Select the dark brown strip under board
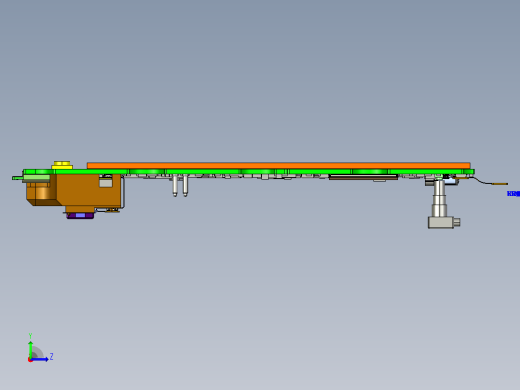 363,178
